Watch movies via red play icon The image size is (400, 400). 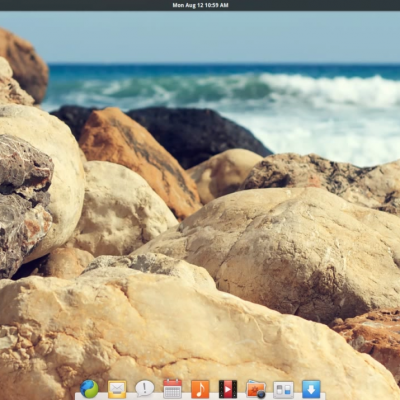tap(228, 389)
